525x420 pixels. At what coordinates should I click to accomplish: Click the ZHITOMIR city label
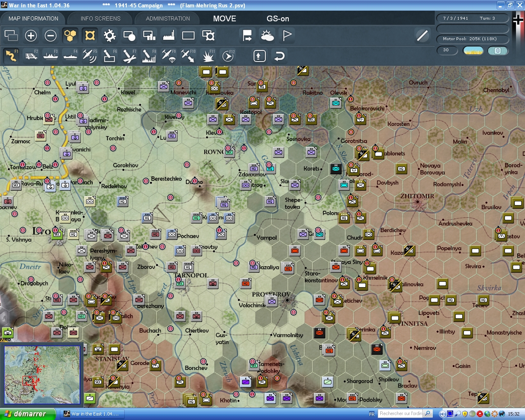pos(417,196)
